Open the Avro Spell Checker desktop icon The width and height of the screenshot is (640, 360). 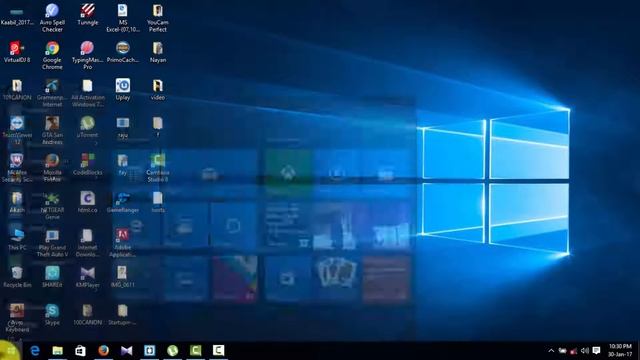click(52, 18)
